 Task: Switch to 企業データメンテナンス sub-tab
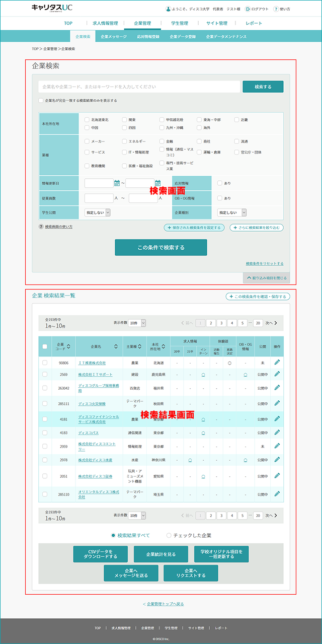pyautogui.click(x=226, y=36)
